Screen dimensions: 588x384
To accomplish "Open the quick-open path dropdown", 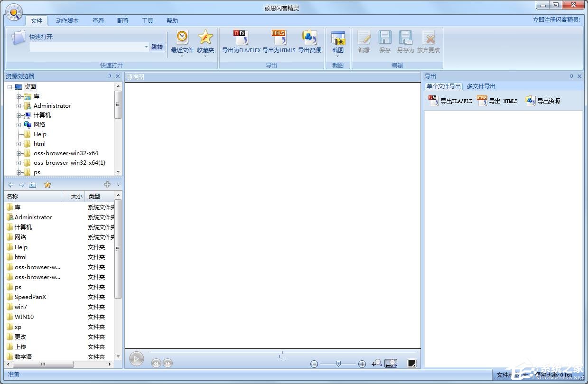I will tap(146, 47).
